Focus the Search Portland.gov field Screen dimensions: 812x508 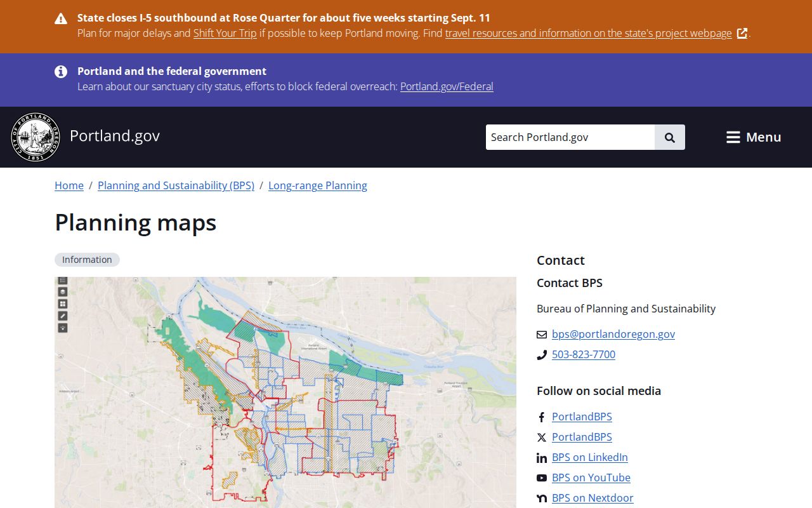coord(570,137)
